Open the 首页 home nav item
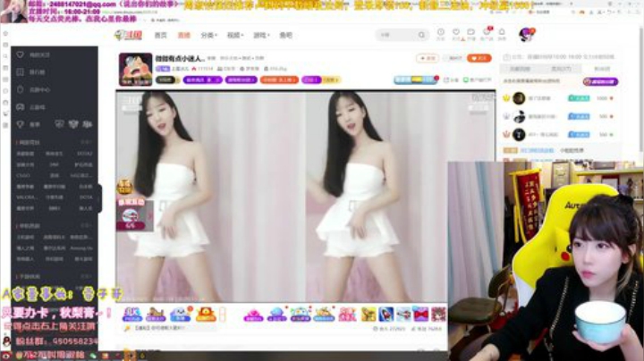This screenshot has width=644, height=361. [x=161, y=35]
